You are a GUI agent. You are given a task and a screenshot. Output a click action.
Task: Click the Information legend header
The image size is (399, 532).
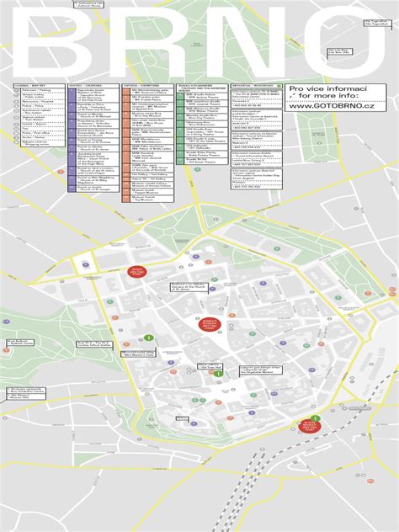(257, 86)
